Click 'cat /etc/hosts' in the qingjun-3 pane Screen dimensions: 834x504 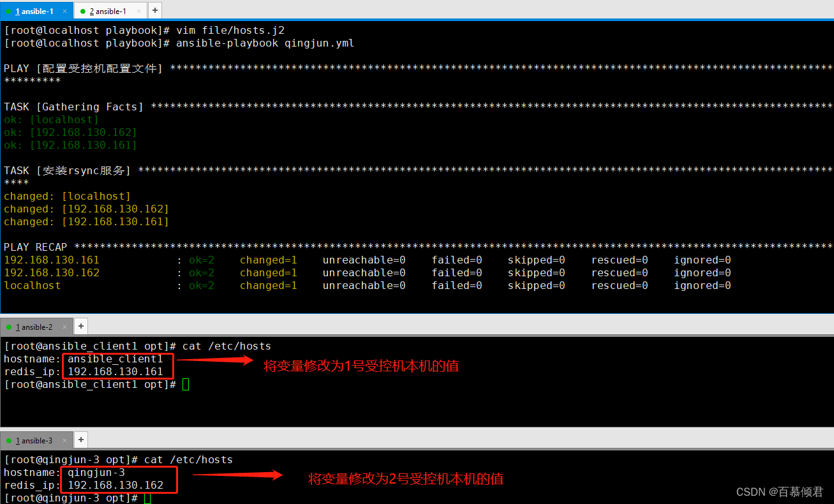pos(188,460)
